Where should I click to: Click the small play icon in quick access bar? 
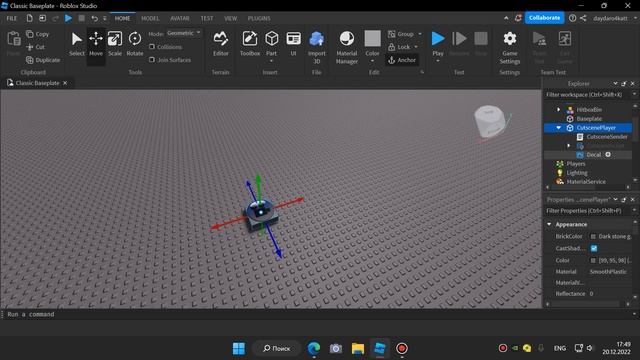(68, 18)
